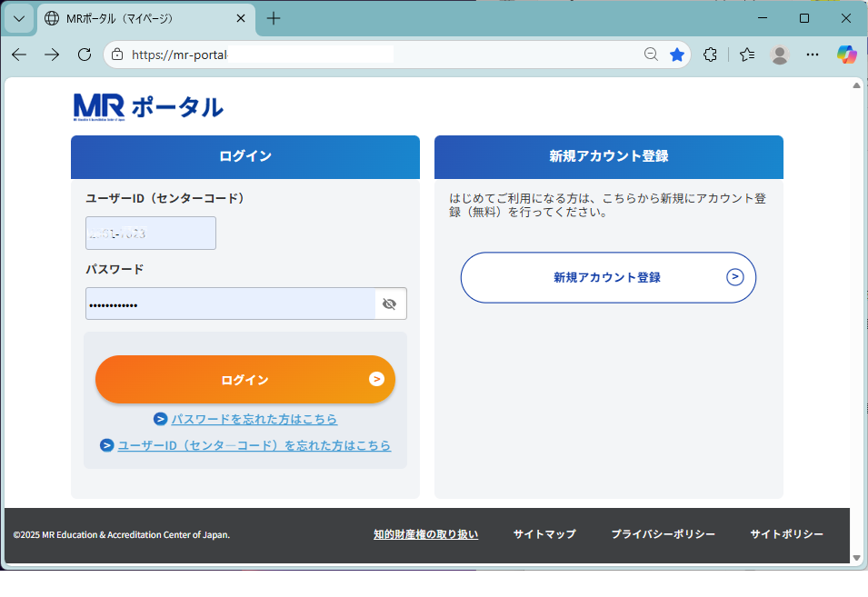Open the favorites hub dropdown icon

click(745, 55)
